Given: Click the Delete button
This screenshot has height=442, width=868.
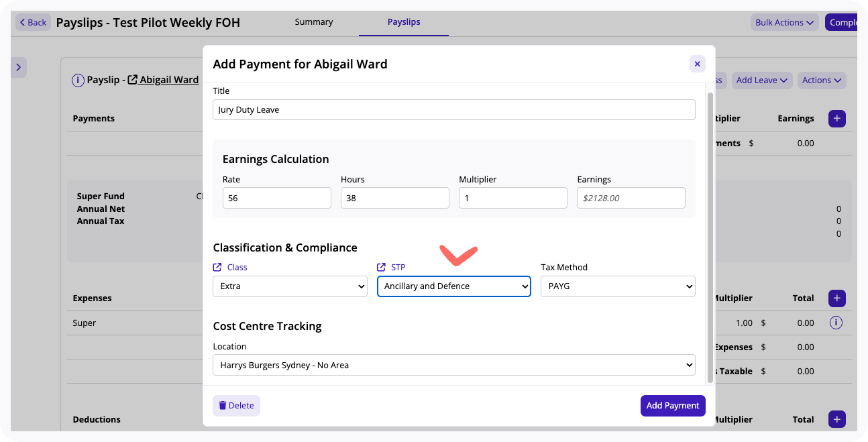Looking at the screenshot, I should click(236, 406).
